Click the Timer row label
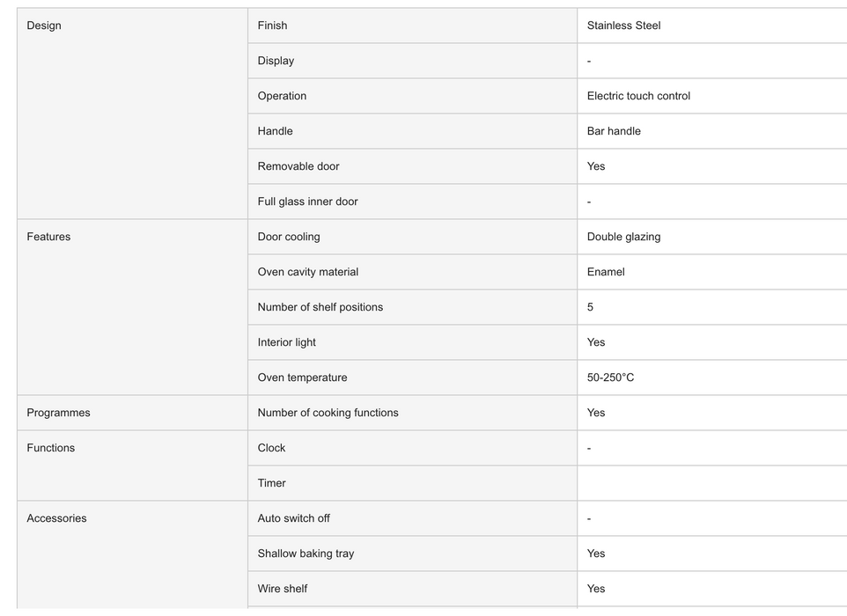Screen dimensions: 847x616 coord(272,483)
